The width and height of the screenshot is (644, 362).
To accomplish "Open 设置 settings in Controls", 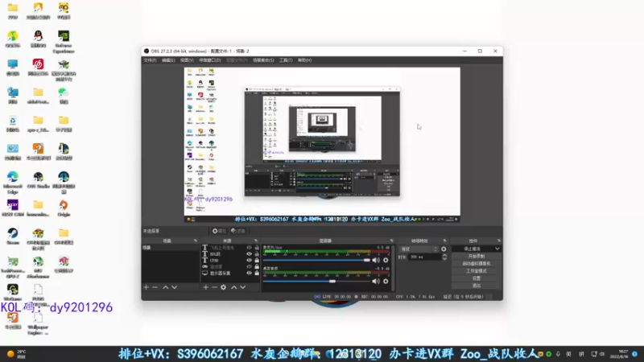I will [x=476, y=278].
